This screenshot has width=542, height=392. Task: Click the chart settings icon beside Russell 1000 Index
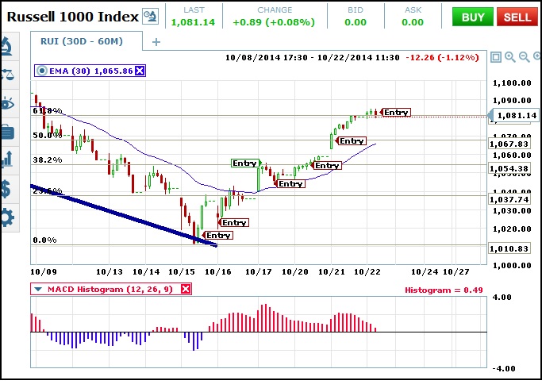click(151, 16)
